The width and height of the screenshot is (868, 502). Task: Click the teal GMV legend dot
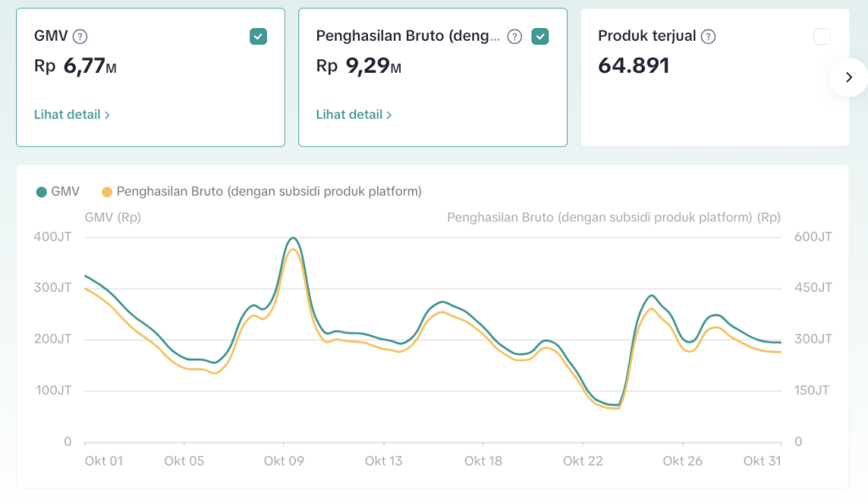click(41, 192)
